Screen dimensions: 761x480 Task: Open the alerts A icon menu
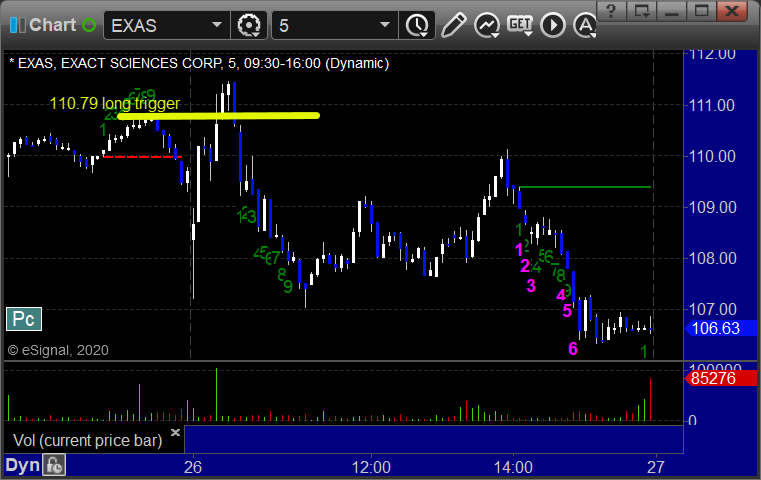[585, 25]
